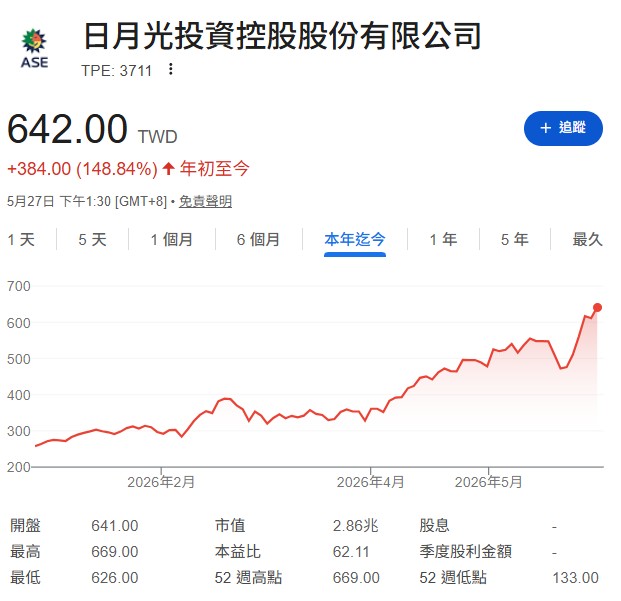Click the red latest-price dot on chart
This screenshot has height=601, width=621.
(597, 308)
